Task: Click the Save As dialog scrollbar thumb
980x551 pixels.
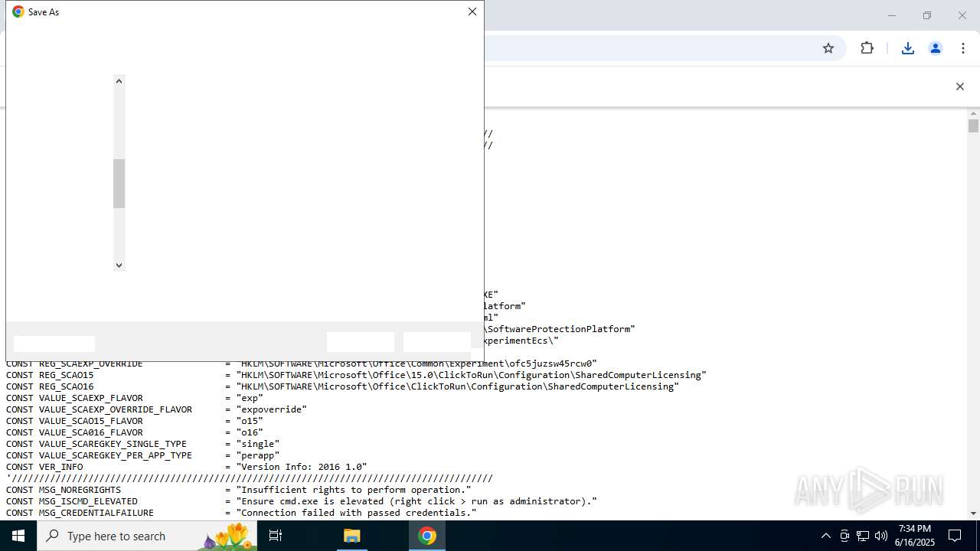Action: [x=119, y=184]
